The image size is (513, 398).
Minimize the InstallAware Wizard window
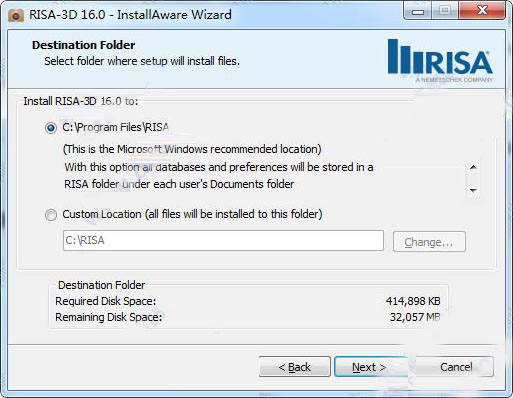tap(418, 11)
